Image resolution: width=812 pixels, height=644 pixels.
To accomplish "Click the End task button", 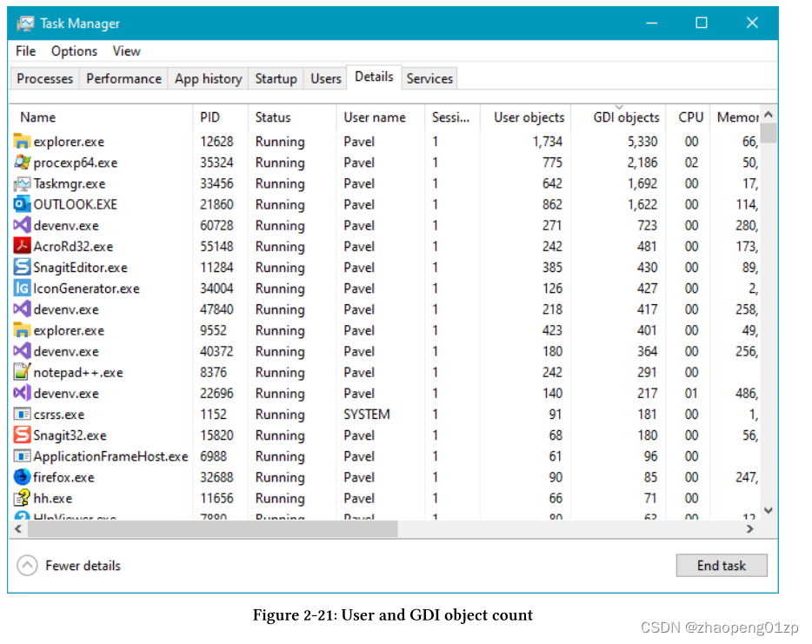I will tap(722, 565).
